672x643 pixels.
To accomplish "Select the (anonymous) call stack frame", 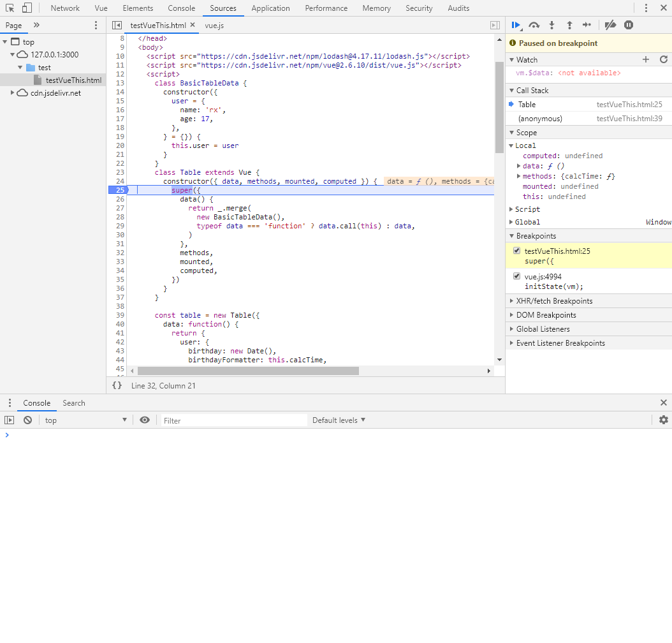I will tap(589, 118).
